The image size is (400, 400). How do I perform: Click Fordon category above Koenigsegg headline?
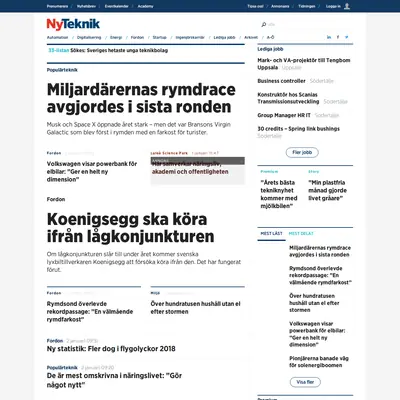click(x=56, y=199)
